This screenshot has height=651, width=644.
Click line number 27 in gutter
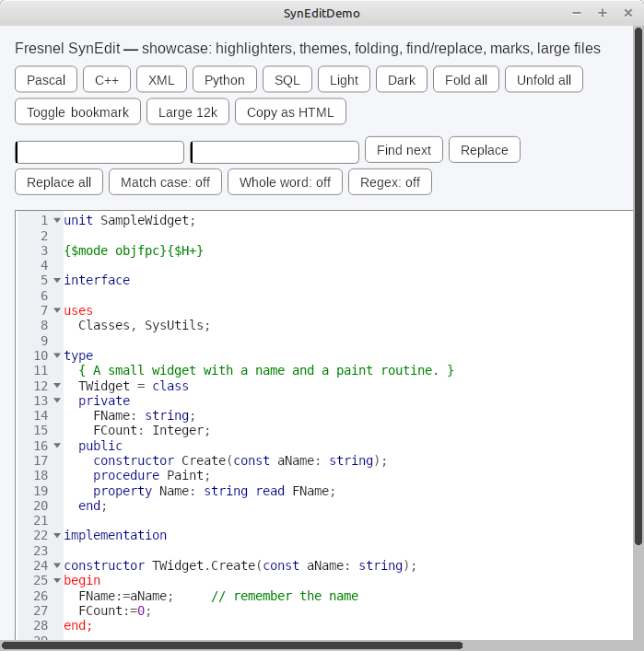pyautogui.click(x=41, y=610)
